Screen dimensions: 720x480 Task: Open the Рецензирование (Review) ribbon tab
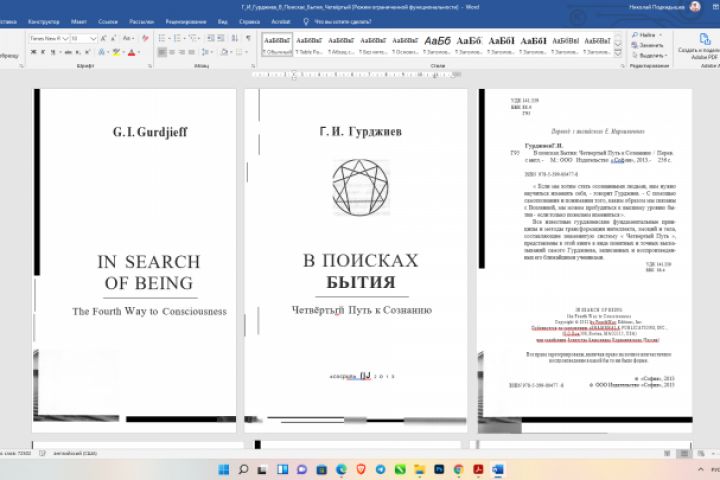pos(186,22)
